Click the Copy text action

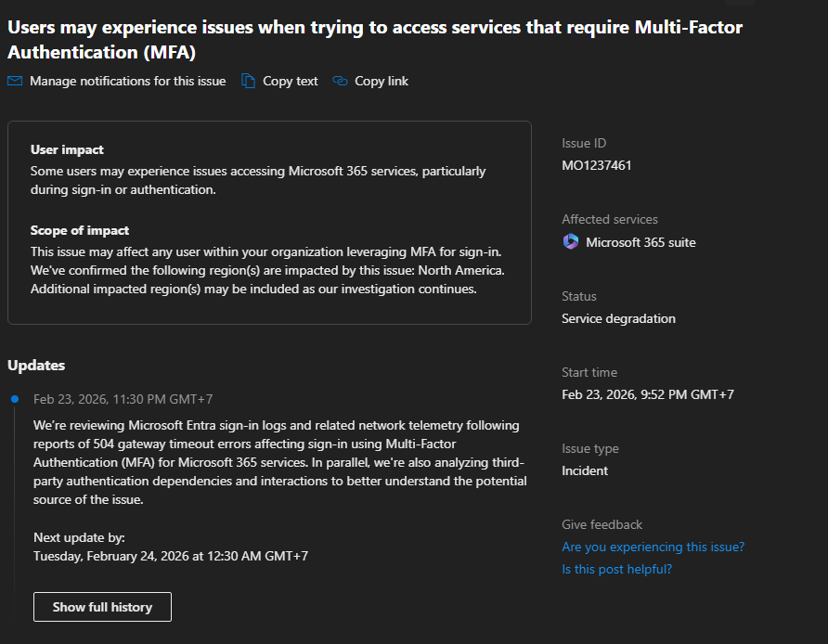pyautogui.click(x=289, y=81)
